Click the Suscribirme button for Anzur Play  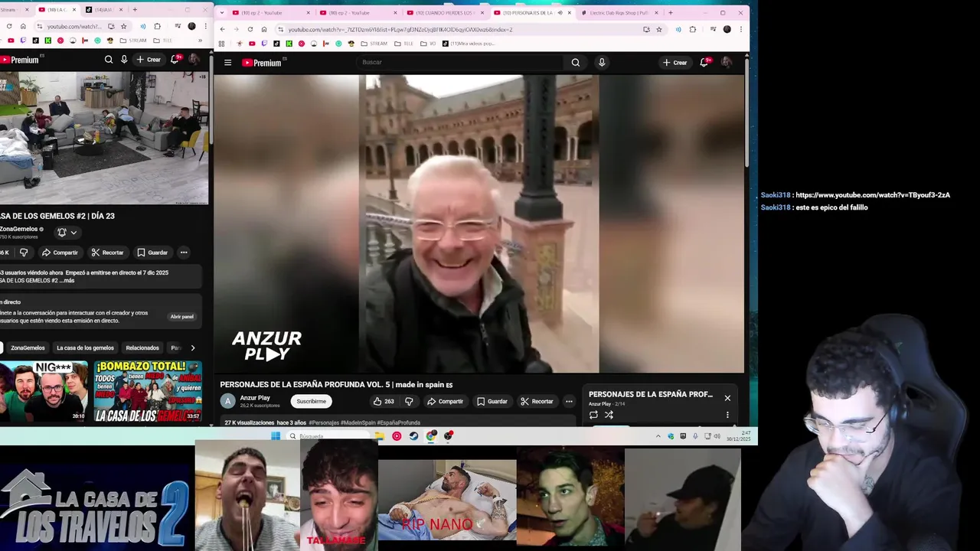pyautogui.click(x=311, y=401)
